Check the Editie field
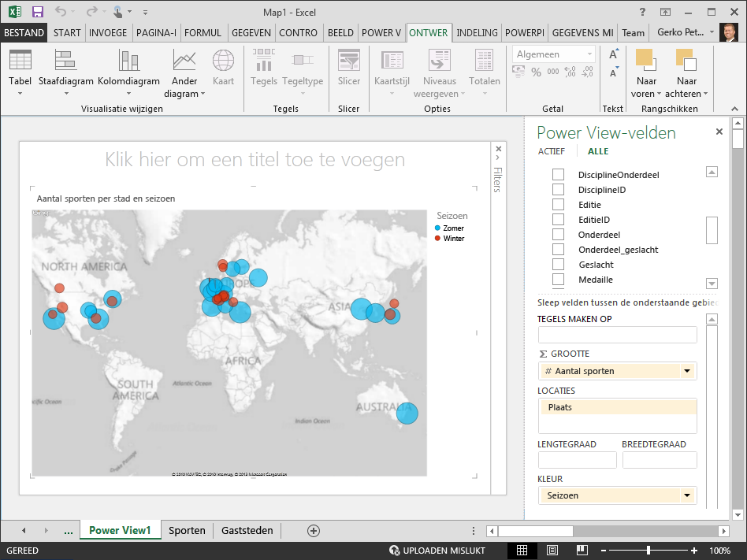The image size is (747, 560). [x=558, y=204]
